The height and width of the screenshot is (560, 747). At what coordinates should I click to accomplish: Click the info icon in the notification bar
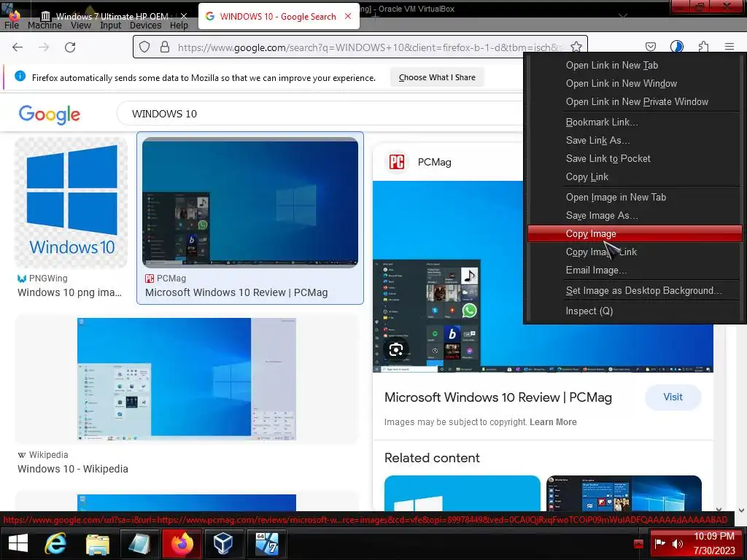click(20, 76)
